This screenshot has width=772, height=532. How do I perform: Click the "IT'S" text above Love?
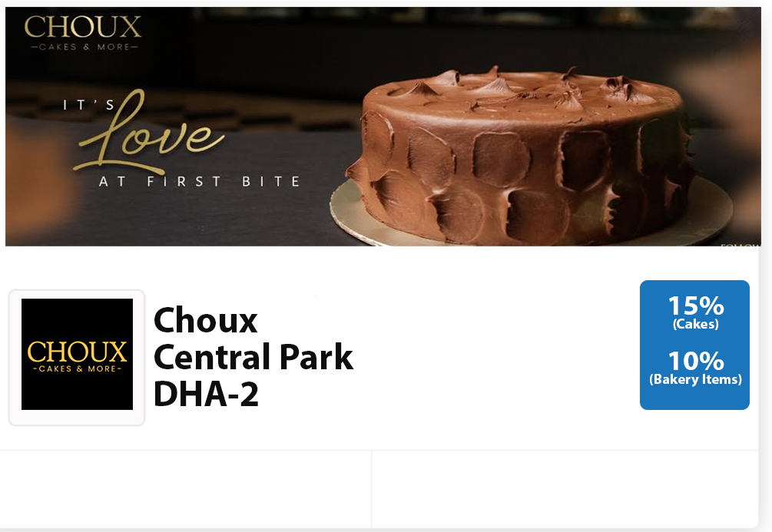pos(89,105)
